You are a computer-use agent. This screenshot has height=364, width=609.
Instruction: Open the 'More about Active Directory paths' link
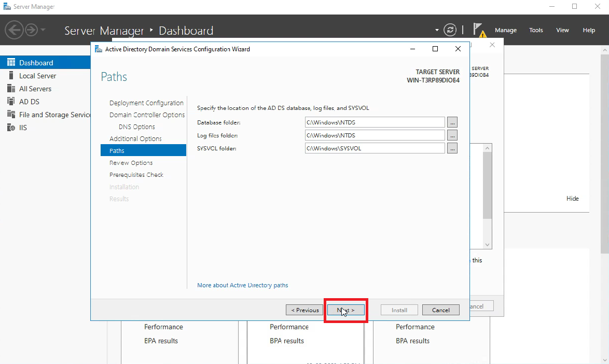click(242, 285)
